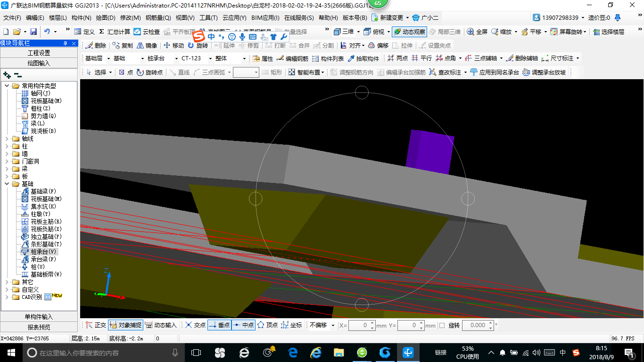
Task: Expand the 轴线 tree folder
Action: (x=7, y=139)
